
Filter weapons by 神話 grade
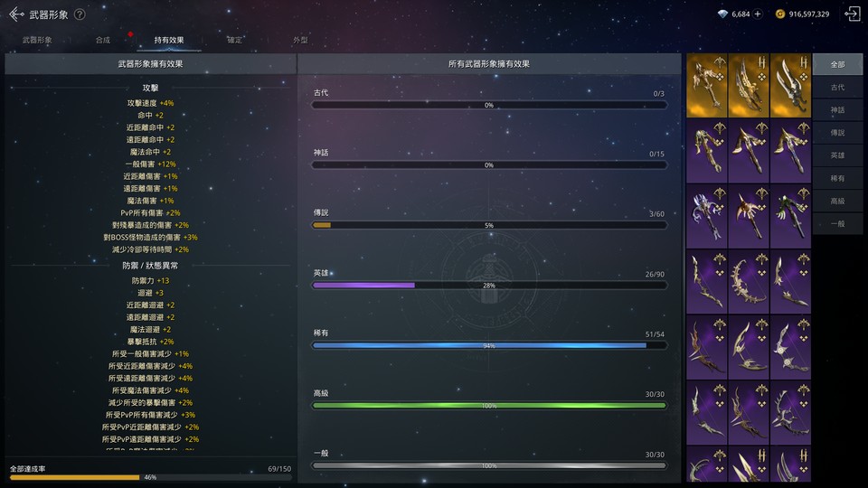tap(837, 110)
